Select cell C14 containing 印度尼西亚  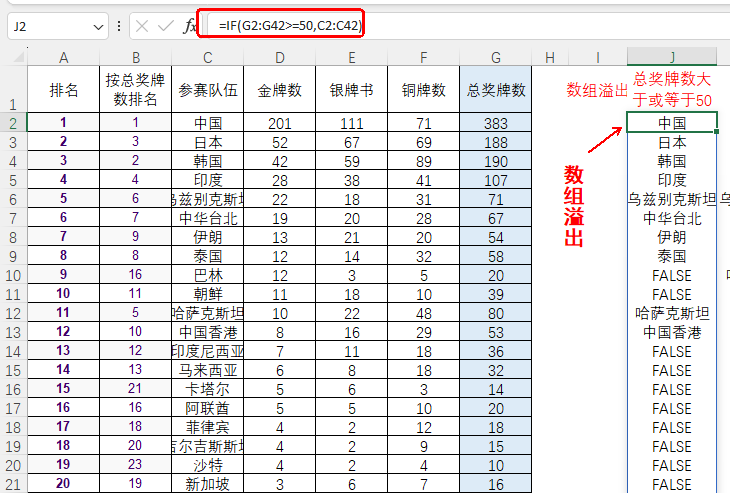pos(208,351)
